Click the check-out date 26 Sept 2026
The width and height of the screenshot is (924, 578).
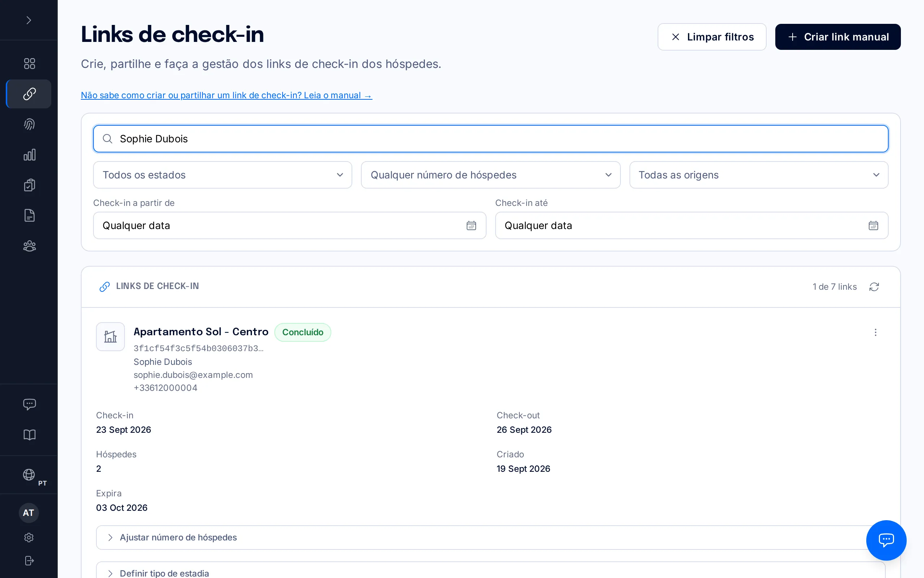tap(524, 430)
